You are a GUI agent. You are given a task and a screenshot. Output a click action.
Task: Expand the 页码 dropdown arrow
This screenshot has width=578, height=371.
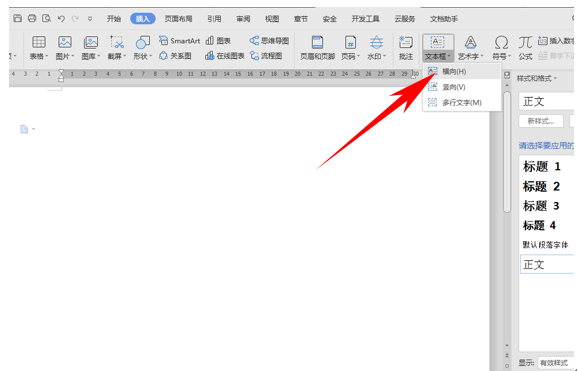[x=358, y=56]
